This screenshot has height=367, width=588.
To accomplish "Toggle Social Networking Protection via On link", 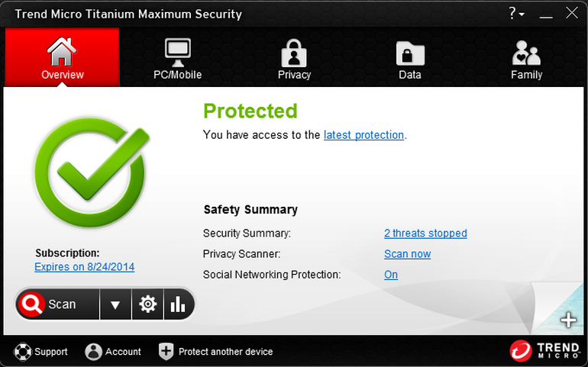I will coord(391,275).
